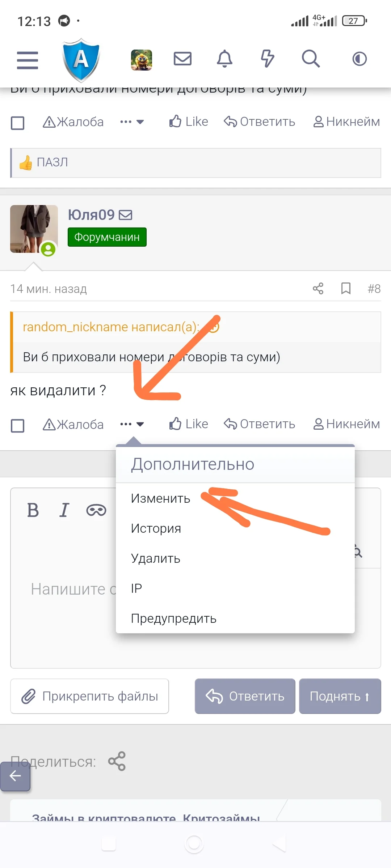The width and height of the screenshot is (391, 868).
Task: Toggle dark theme half-circle icon
Action: [x=360, y=59]
